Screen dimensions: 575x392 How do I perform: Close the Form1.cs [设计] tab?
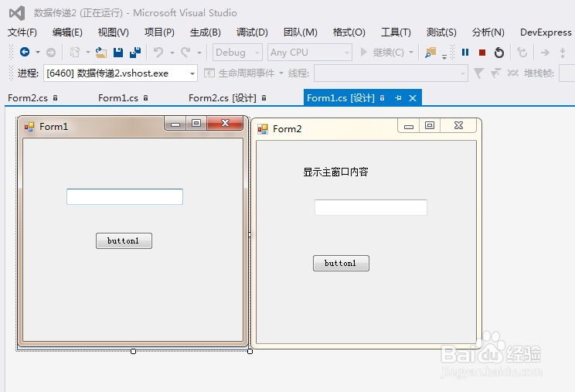[x=413, y=98]
